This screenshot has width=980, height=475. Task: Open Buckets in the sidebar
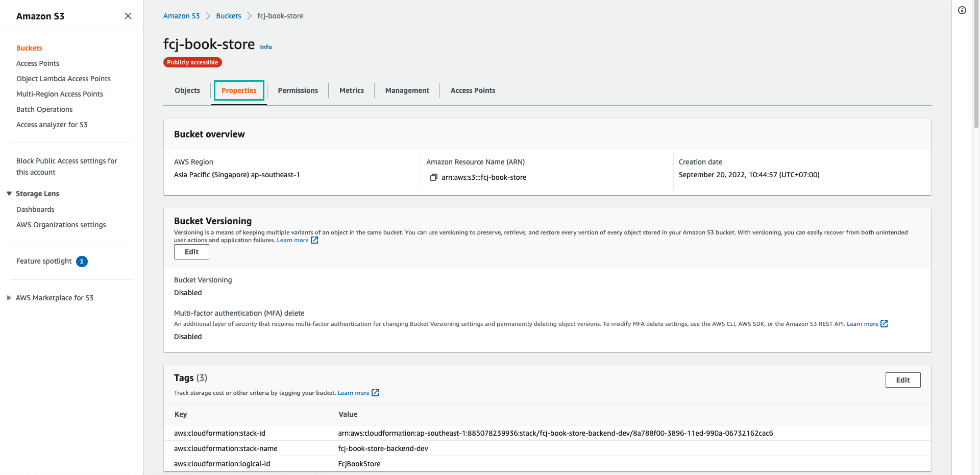29,48
